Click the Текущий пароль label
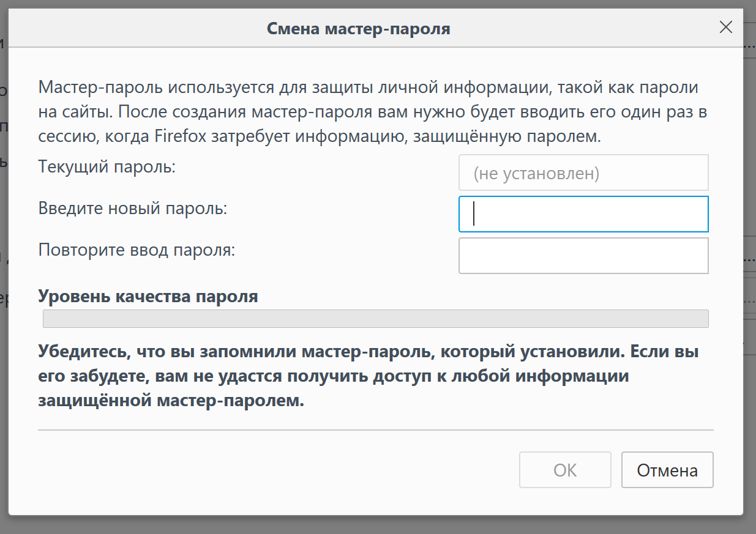The image size is (756, 534). click(x=107, y=166)
